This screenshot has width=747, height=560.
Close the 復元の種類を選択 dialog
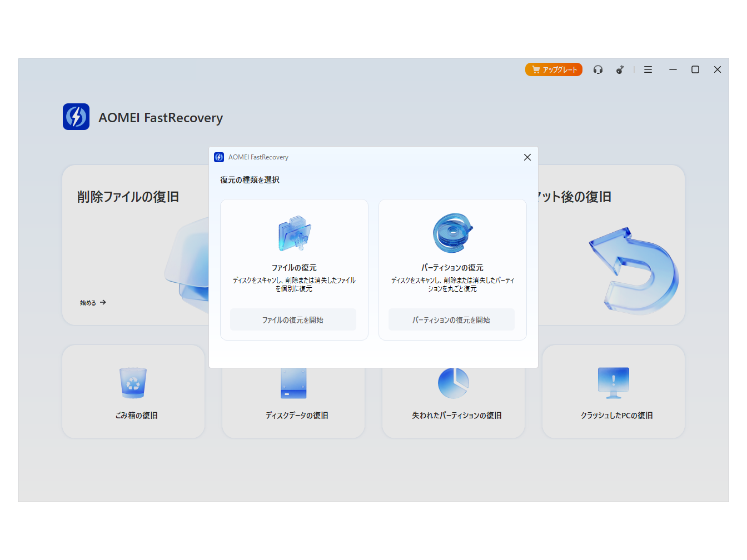pyautogui.click(x=527, y=157)
